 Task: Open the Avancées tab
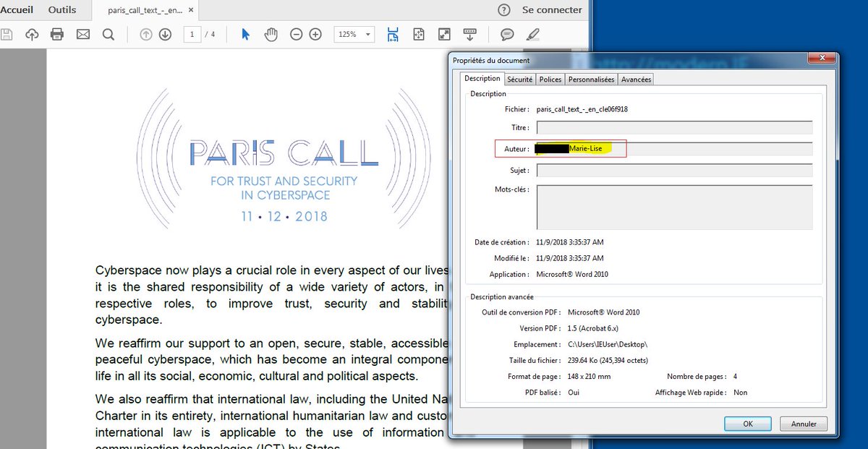click(637, 80)
